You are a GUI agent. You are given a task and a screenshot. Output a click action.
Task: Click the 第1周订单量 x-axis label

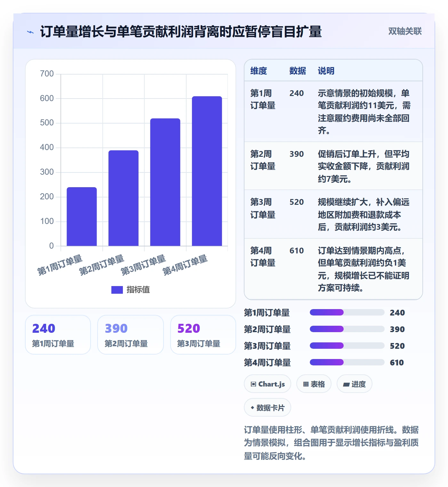coord(60,265)
